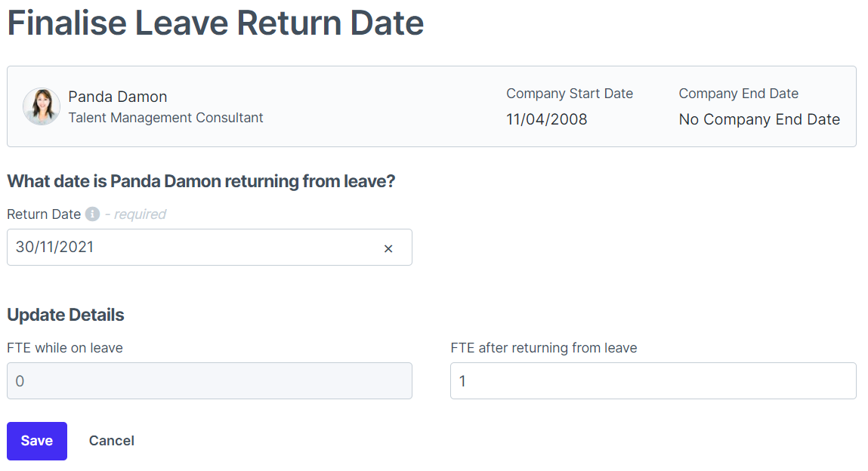Image resolution: width=868 pixels, height=471 pixels.
Task: Click the Save button
Action: click(x=36, y=440)
